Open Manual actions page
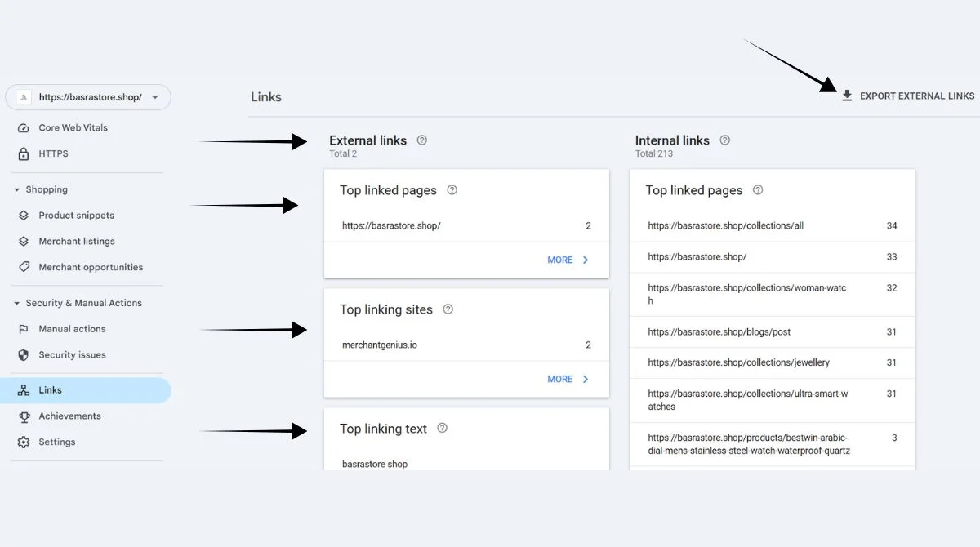 point(72,329)
